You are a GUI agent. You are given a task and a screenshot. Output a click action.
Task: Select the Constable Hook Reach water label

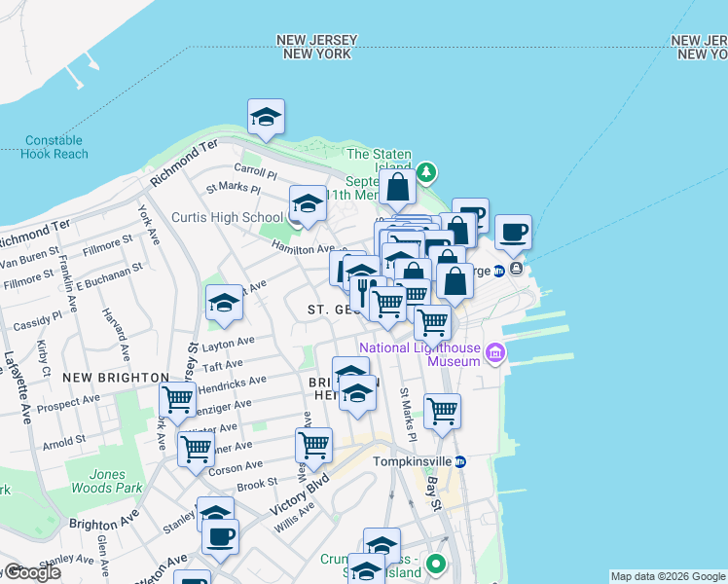55,147
